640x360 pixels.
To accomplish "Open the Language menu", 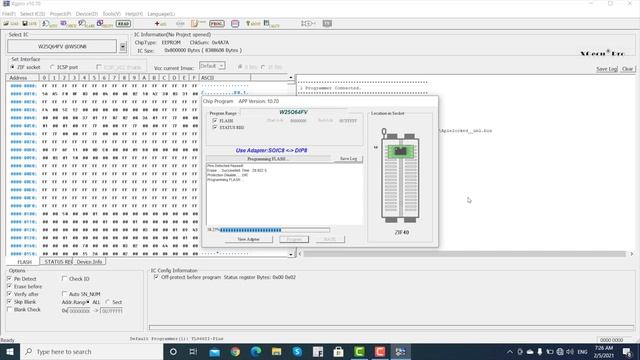I will [161, 14].
